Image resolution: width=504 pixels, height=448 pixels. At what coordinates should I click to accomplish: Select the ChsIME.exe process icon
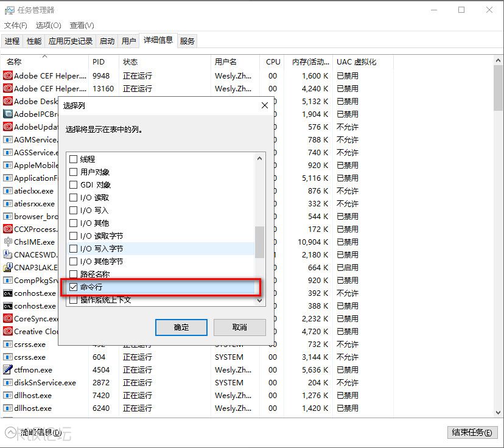coord(8,242)
